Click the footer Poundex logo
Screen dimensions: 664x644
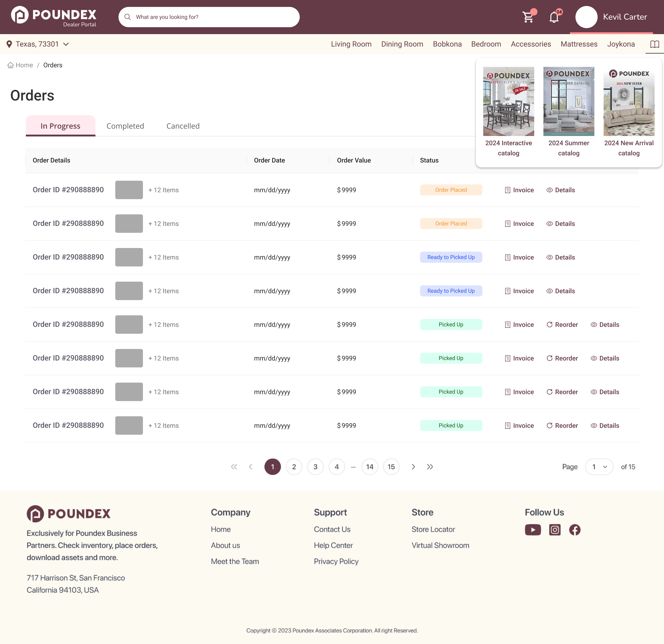[68, 514]
